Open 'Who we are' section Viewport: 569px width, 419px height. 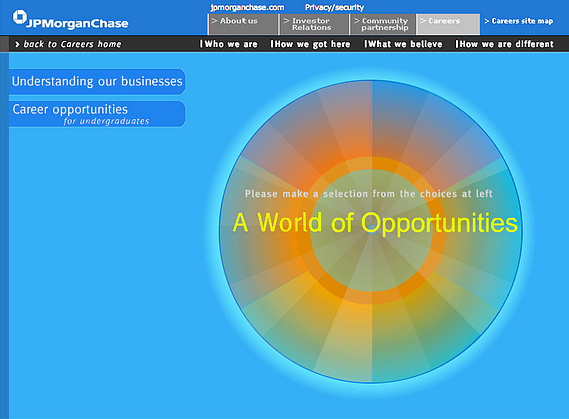229,44
